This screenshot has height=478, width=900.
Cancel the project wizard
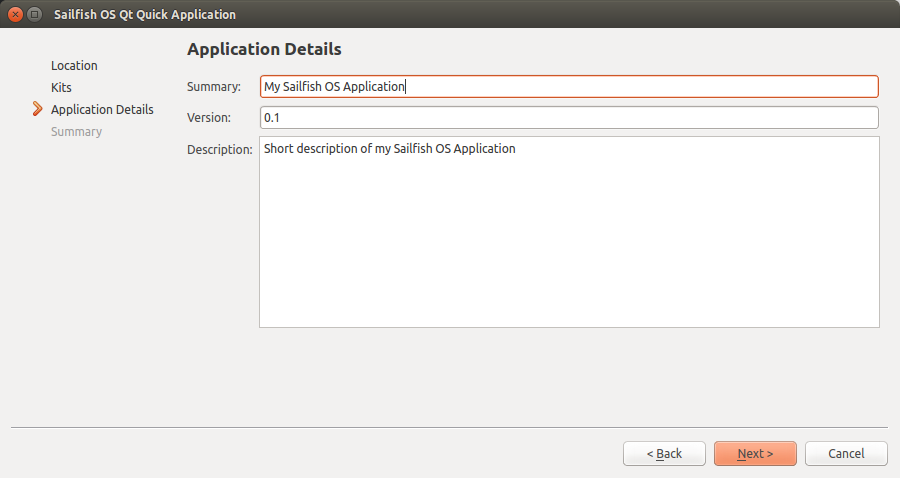coord(846,454)
